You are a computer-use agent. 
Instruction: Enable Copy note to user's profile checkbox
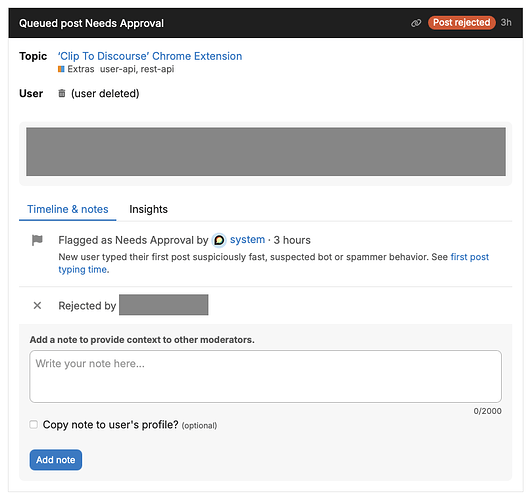point(34,424)
